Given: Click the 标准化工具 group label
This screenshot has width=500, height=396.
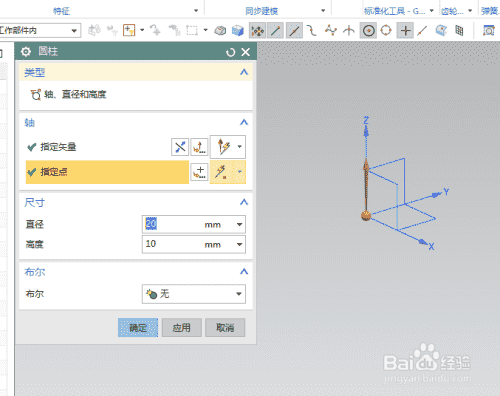Looking at the screenshot, I should tap(394, 11).
